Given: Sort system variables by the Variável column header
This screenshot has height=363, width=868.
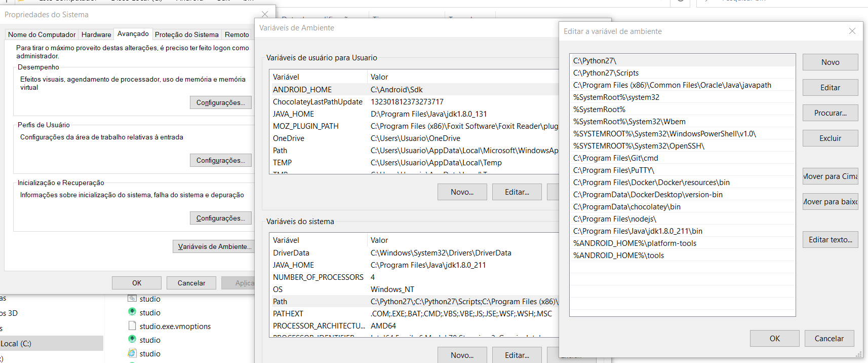Looking at the screenshot, I should click(319, 240).
